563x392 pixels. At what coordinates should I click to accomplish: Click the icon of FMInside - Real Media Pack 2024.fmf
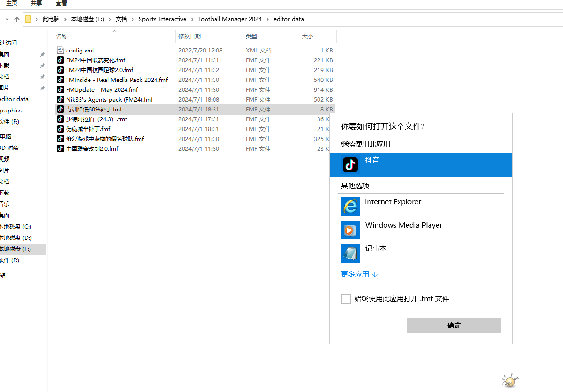pos(60,80)
